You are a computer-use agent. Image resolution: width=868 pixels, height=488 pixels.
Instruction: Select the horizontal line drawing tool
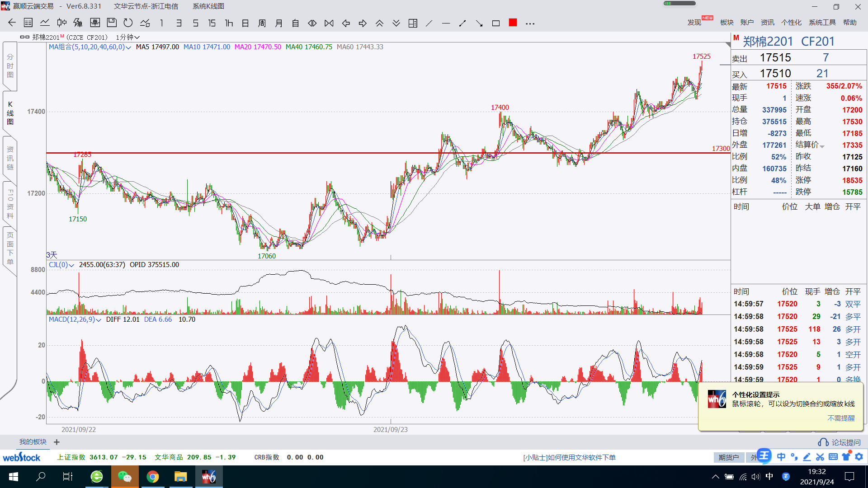pyautogui.click(x=446, y=23)
